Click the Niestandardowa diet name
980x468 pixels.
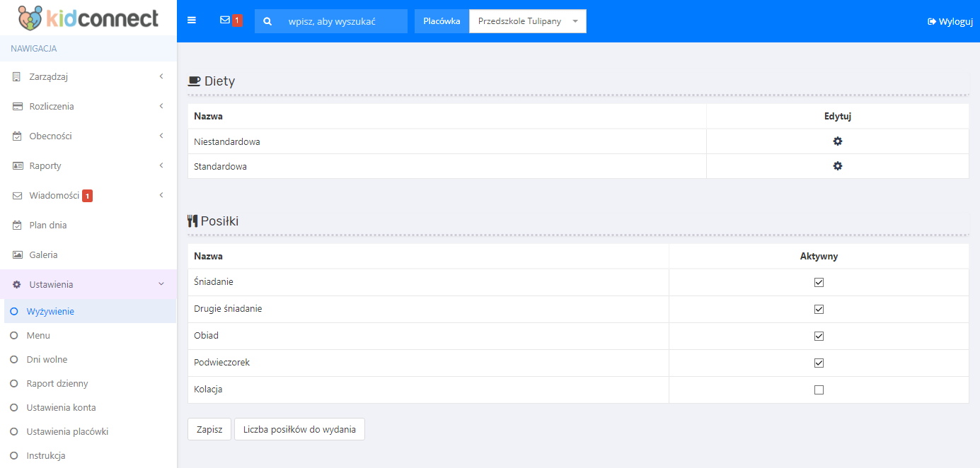point(227,141)
